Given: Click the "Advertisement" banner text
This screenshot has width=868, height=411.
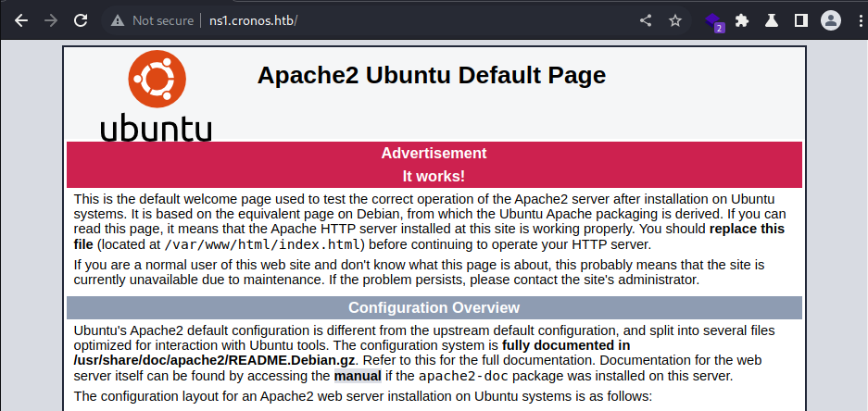Looking at the screenshot, I should coord(434,154).
